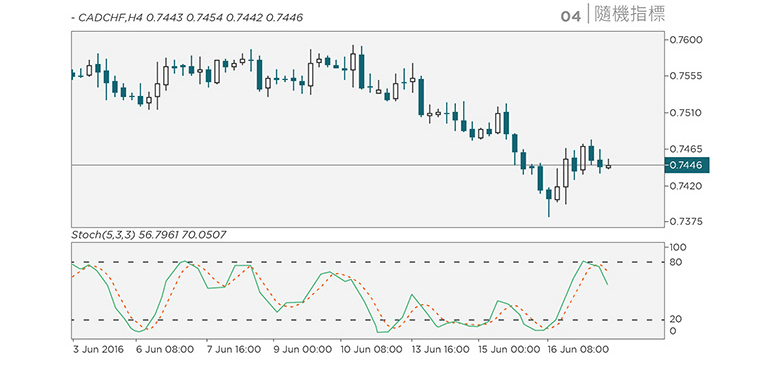Viewport: 766px width, 370px height.
Task: Select the 0 stochastic scale label
Action: [674, 331]
